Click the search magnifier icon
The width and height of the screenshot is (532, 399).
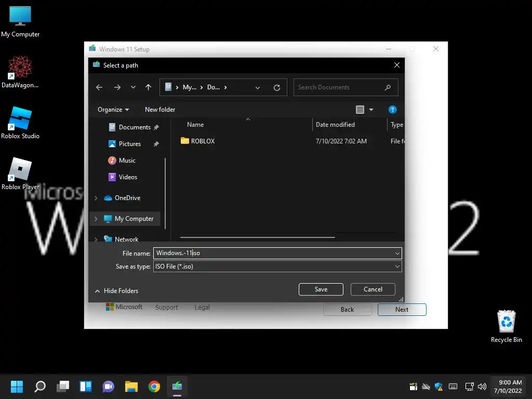point(388,87)
